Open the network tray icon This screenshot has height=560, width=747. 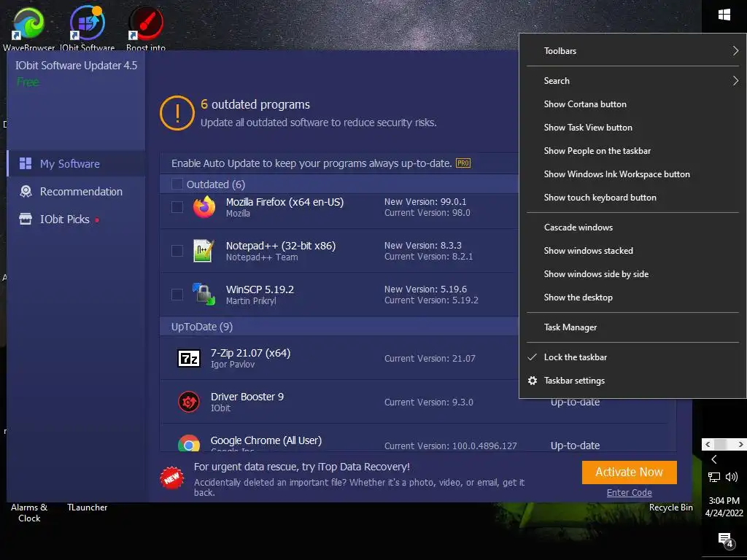coord(713,477)
